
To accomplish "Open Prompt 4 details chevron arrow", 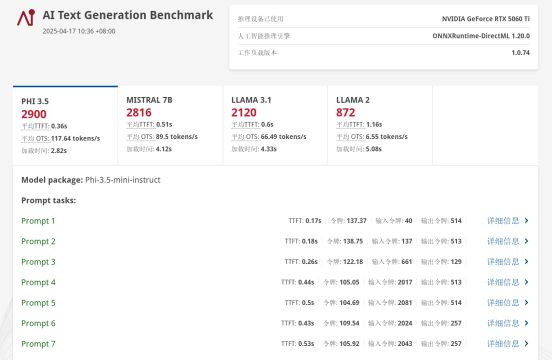I will click(x=527, y=282).
